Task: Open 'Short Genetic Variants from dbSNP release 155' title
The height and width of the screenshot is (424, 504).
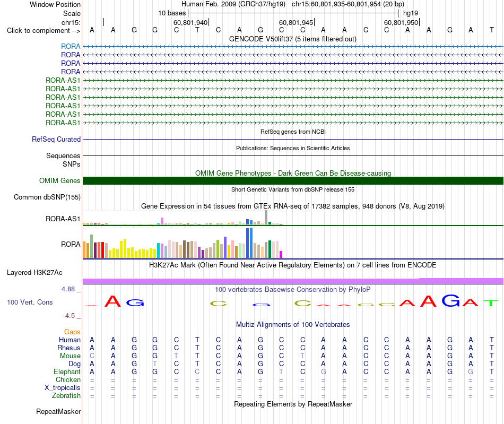Action: click(x=293, y=189)
